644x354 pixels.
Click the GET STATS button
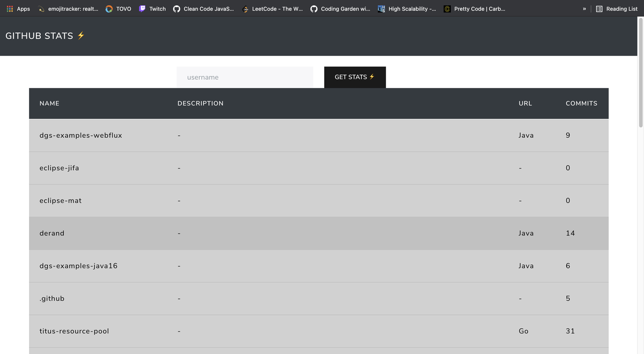[x=355, y=77]
